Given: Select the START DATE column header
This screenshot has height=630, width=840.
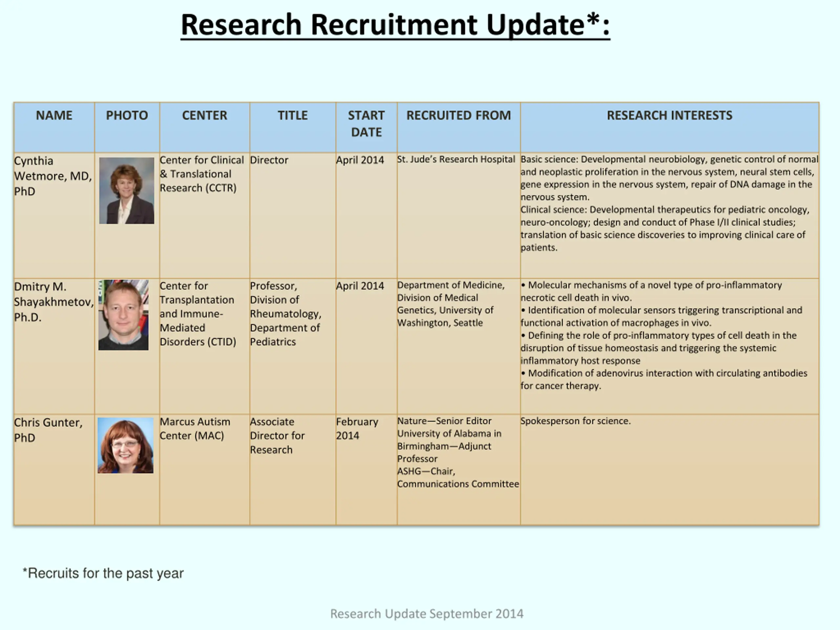Looking at the screenshot, I should 366,124.
